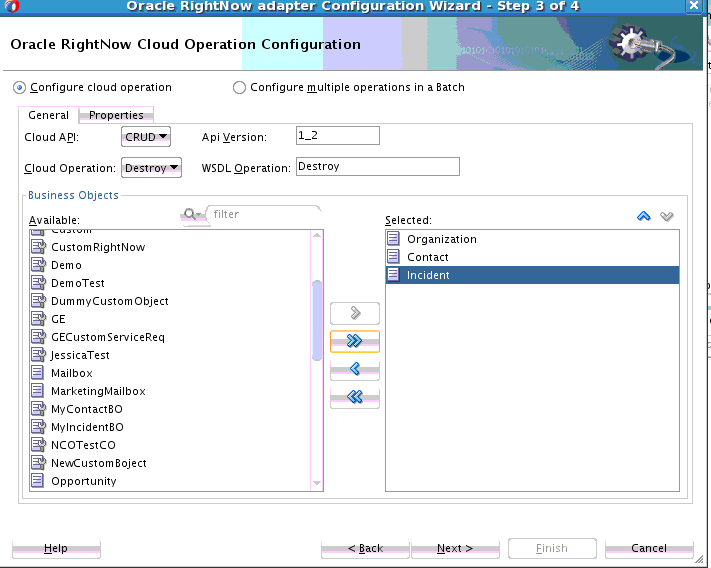
Task: Click the Organization icon in Selected list
Action: tap(394, 238)
